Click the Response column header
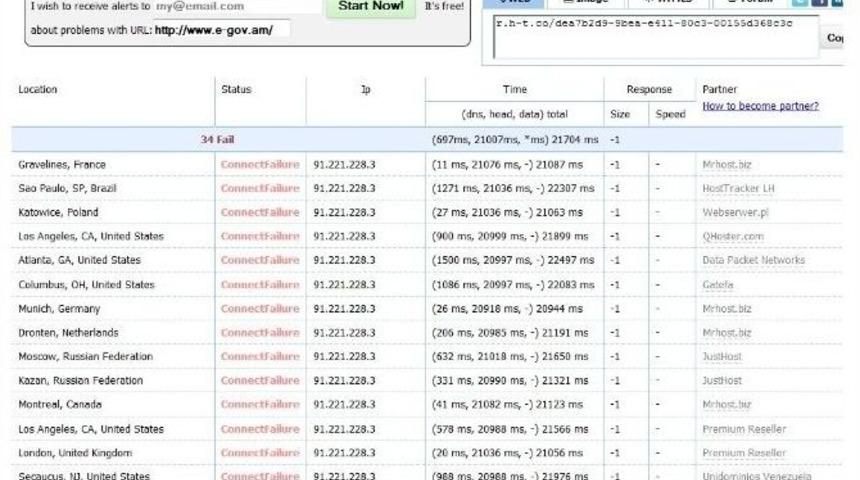This screenshot has height=480, width=860. [x=649, y=89]
